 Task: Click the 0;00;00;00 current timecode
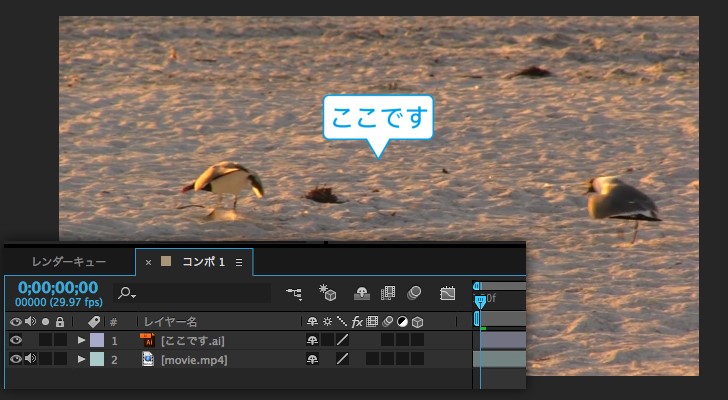pyautogui.click(x=58, y=287)
